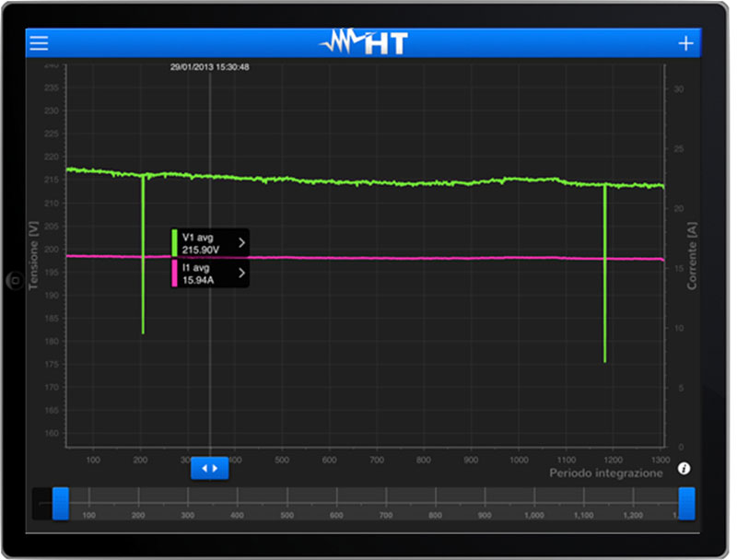The image size is (737, 560).
Task: Click the green V1 avg color bar
Action: 174,243
